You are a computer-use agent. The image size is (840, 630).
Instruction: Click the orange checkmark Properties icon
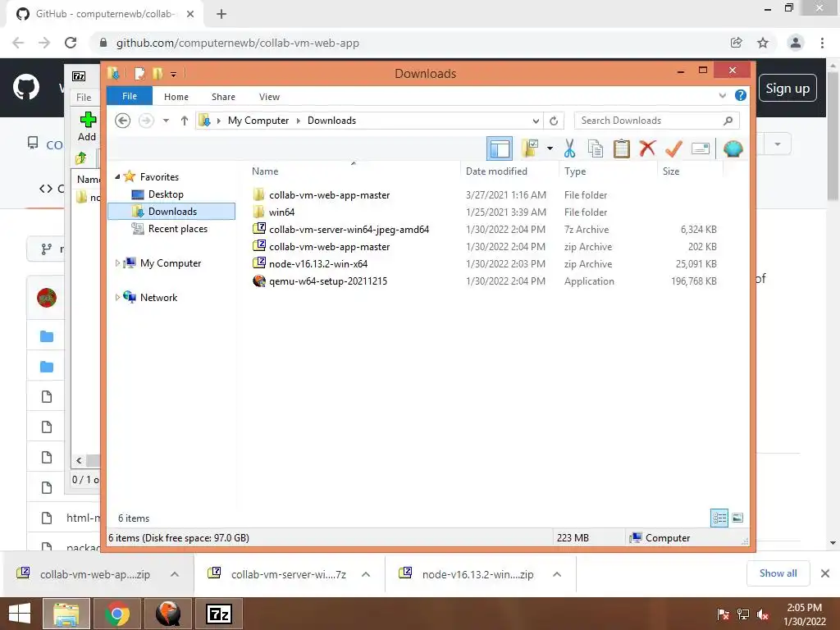point(673,148)
